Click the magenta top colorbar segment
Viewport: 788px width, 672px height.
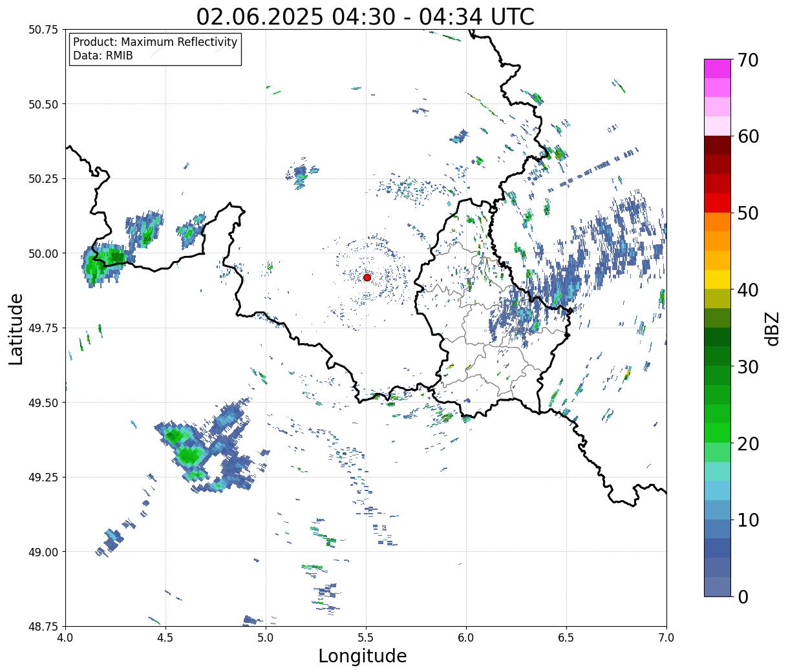718,68
